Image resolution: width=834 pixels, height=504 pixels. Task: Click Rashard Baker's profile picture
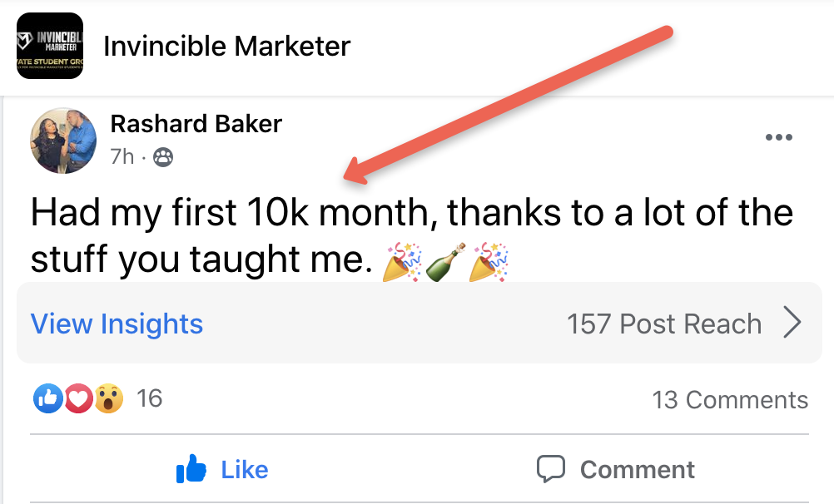(63, 141)
